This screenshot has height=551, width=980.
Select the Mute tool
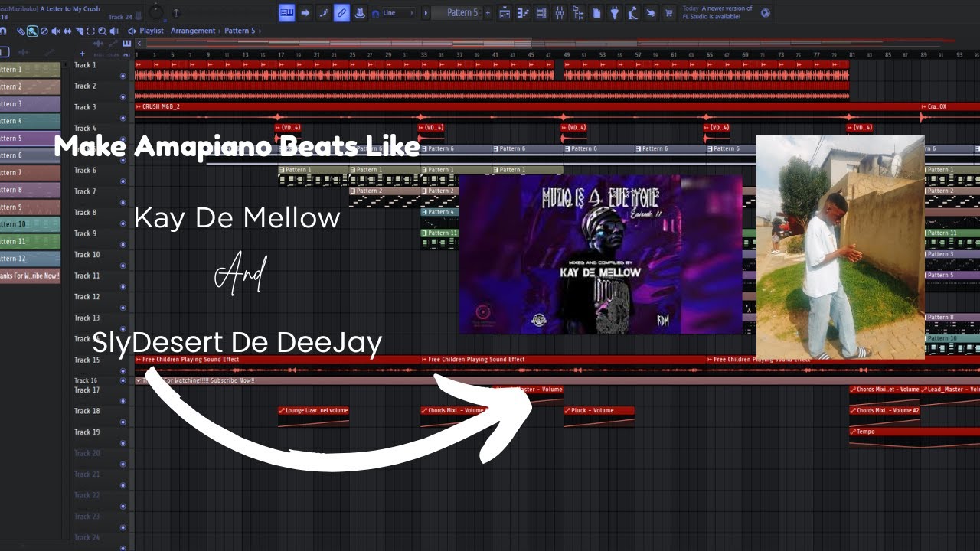tap(55, 31)
